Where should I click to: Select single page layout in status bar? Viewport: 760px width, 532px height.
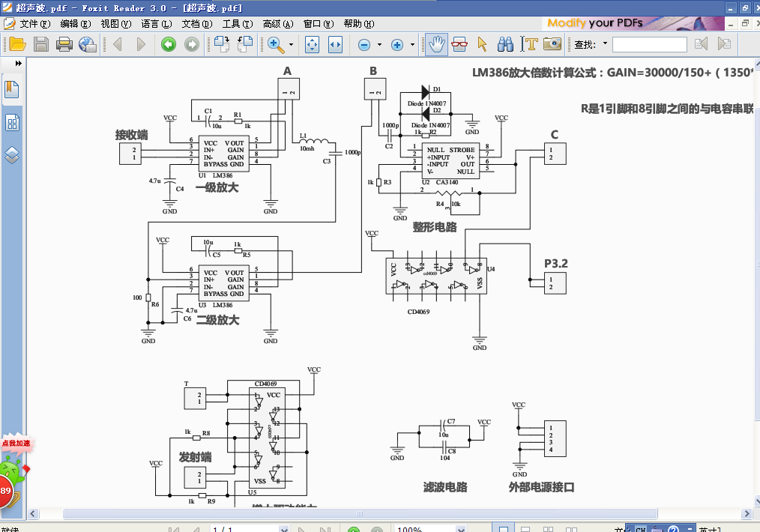point(503,529)
